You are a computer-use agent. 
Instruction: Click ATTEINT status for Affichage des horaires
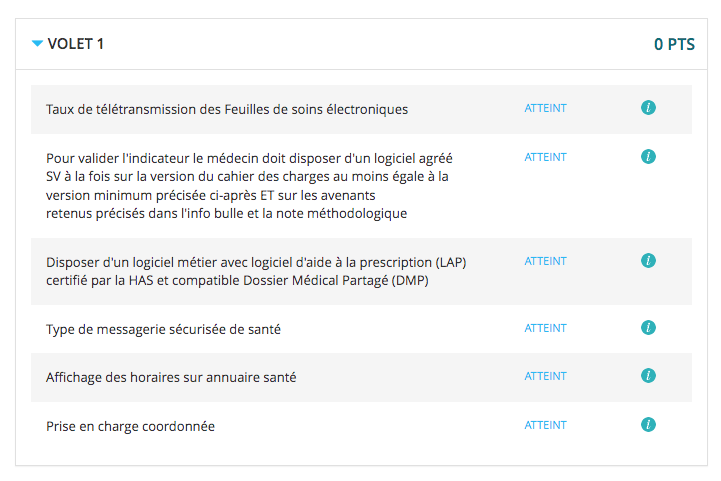545,376
